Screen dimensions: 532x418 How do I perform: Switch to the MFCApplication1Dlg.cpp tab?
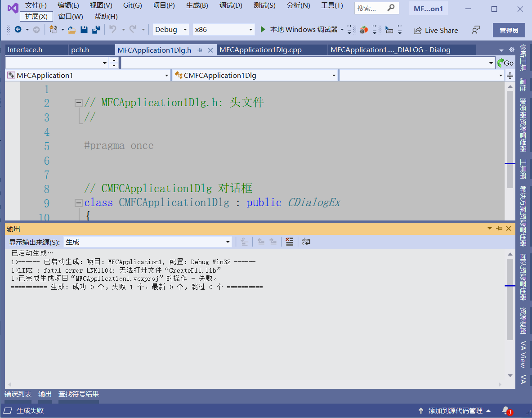(x=273, y=50)
